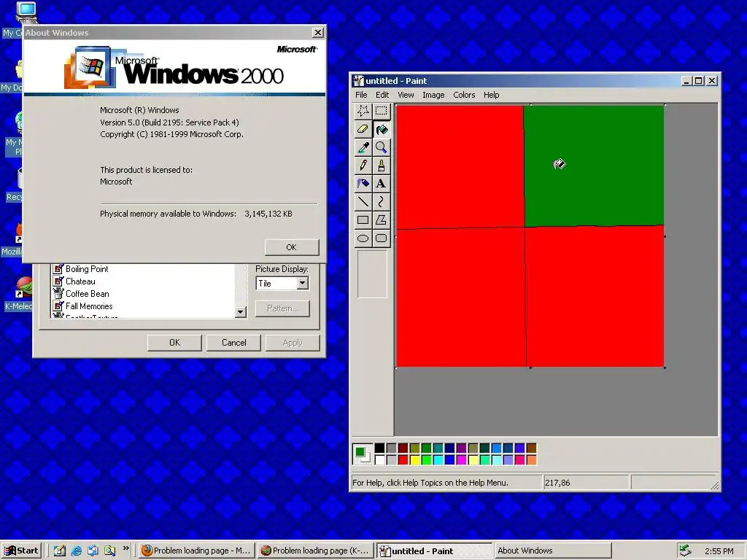Screen dimensions: 747x560
Task: Activate the Fill With Color bucket tool
Action: (381, 129)
